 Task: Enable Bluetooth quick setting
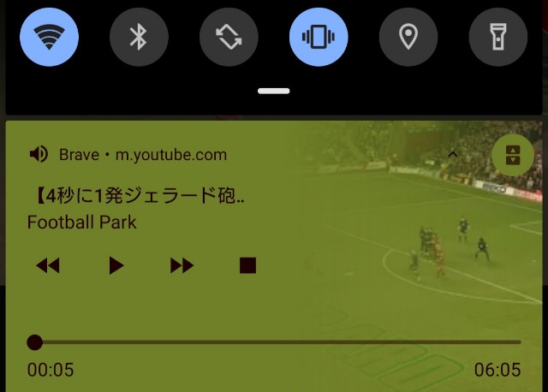tap(139, 37)
